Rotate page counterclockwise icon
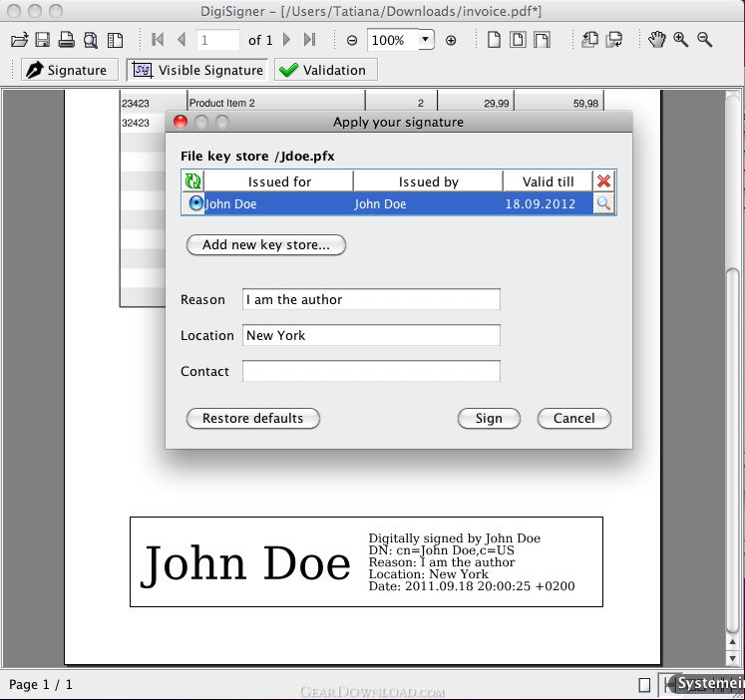Viewport: 745px width, 700px height. point(589,40)
